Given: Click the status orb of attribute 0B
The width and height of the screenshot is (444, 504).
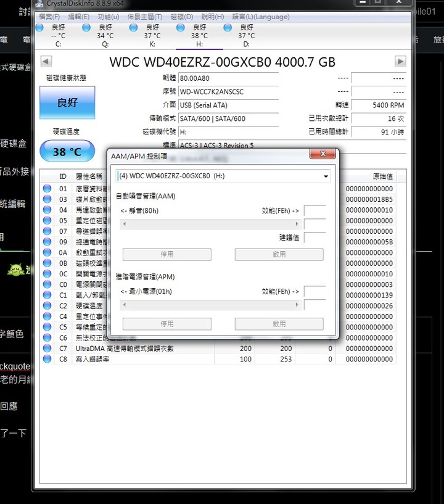Looking at the screenshot, I should (x=47, y=263).
